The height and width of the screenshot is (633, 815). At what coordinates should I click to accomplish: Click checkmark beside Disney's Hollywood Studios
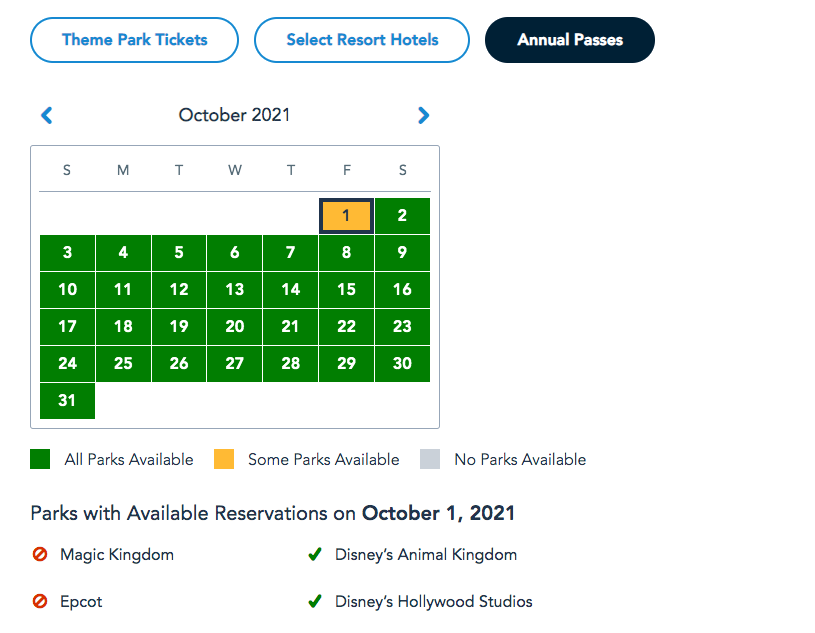click(x=315, y=602)
